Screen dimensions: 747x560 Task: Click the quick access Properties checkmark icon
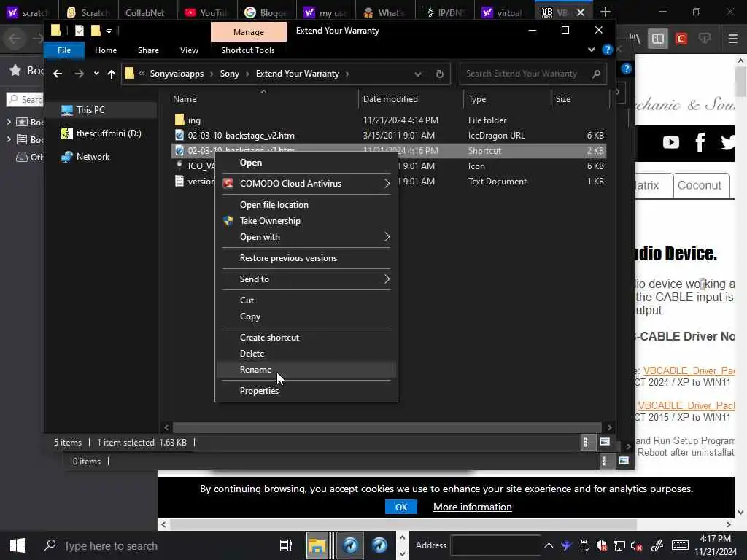(x=79, y=31)
